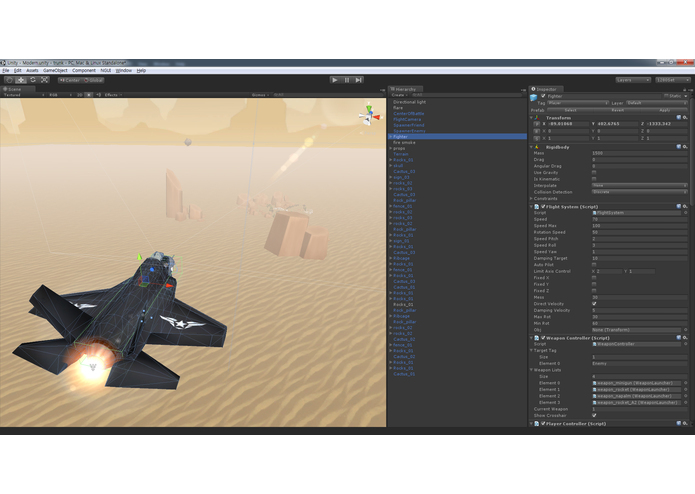Open object picker for weapon_minigun element
Screen dimensions: 695x494
pyautogui.click(x=686, y=383)
